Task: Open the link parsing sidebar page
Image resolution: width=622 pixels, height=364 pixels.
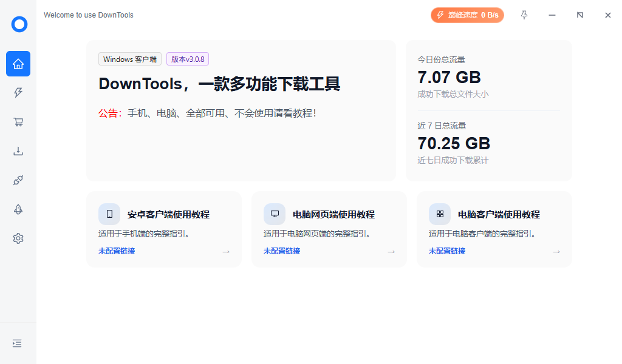Action: pyautogui.click(x=18, y=180)
